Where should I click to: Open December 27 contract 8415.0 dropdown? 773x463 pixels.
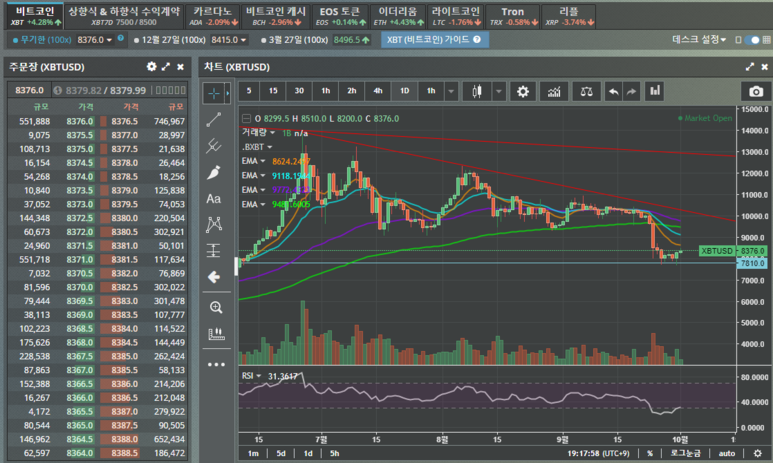pos(229,40)
